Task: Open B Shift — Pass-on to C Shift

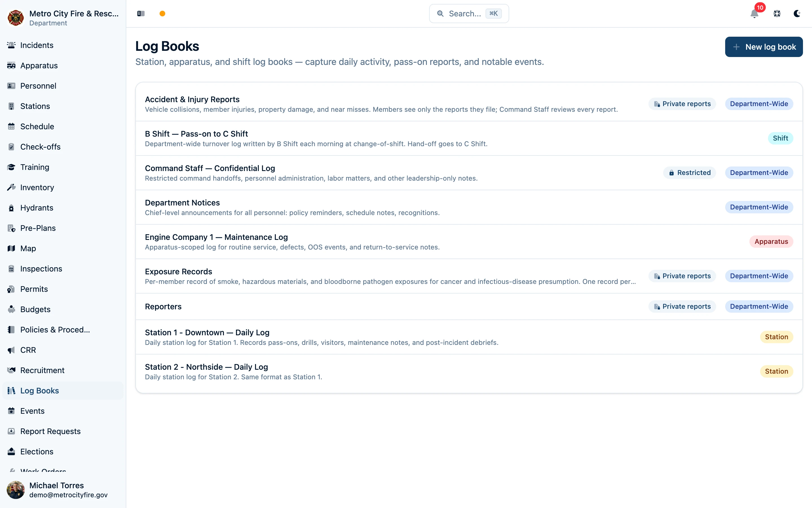Action: coord(469,138)
